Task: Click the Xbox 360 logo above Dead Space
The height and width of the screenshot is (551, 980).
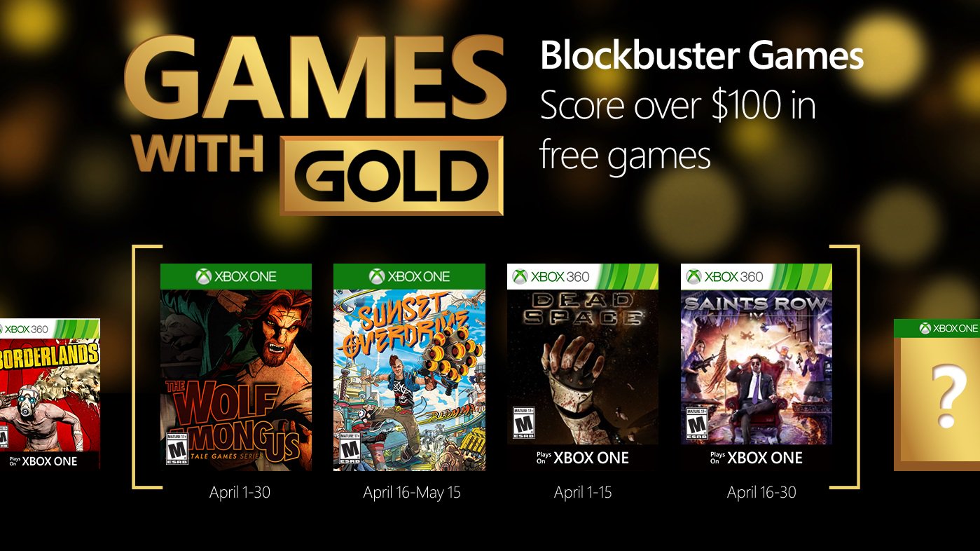Action: pyautogui.click(x=520, y=276)
